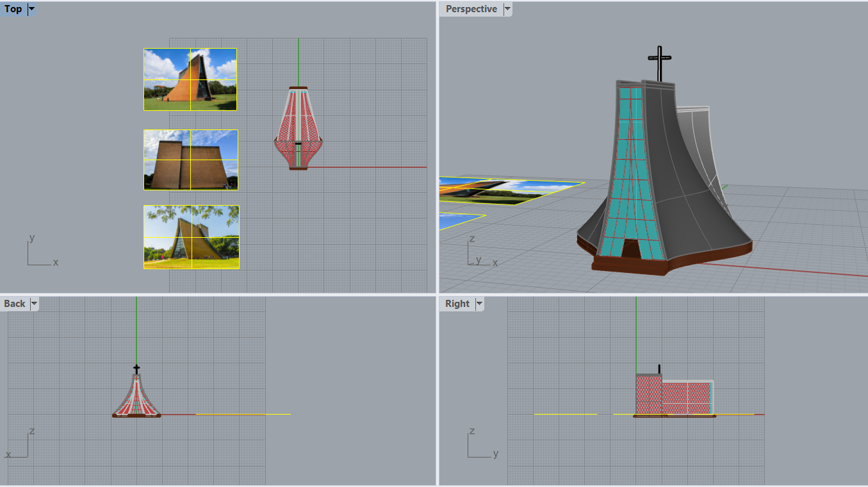Image resolution: width=868 pixels, height=487 pixels.
Task: Click the reference picture plane in Perspective
Action: [512, 192]
